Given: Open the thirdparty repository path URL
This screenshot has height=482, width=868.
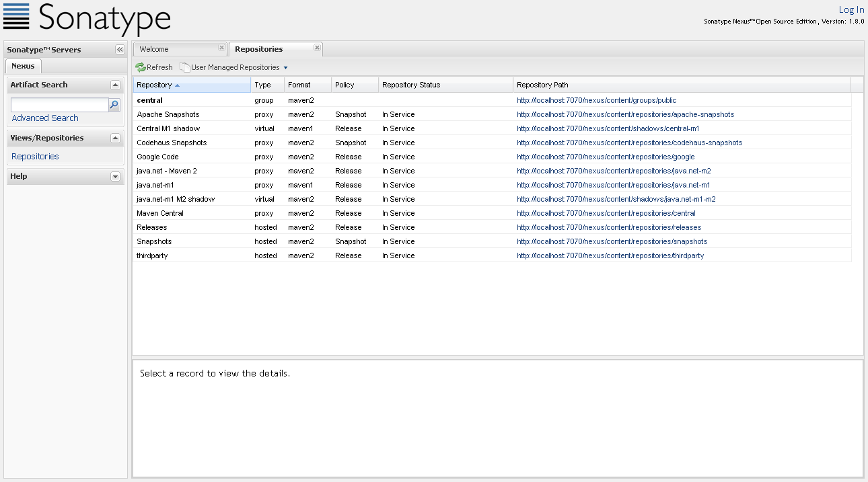Looking at the screenshot, I should click(610, 255).
